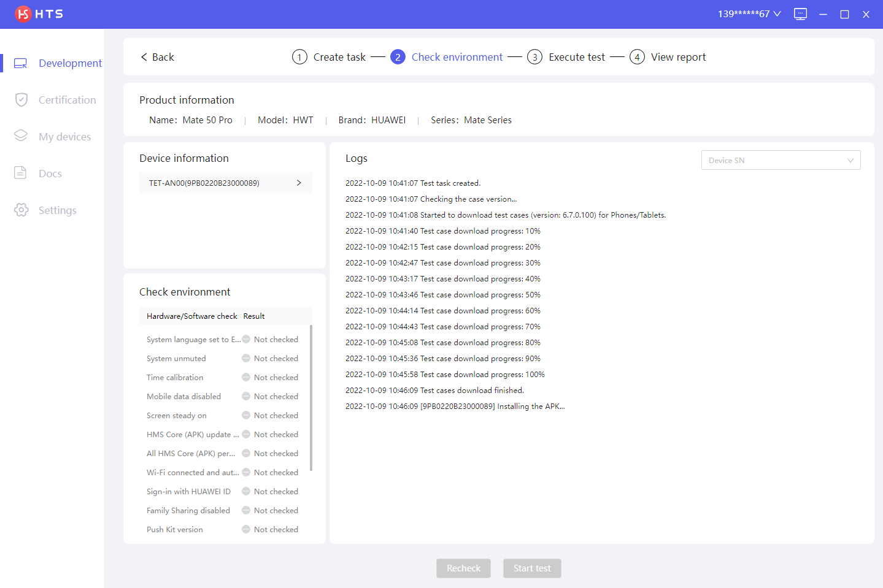Click status icon for System language row

click(x=246, y=339)
